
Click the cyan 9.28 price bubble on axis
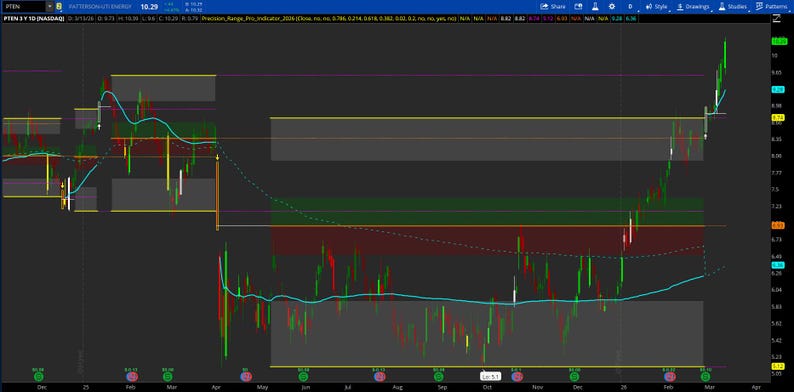[778, 89]
